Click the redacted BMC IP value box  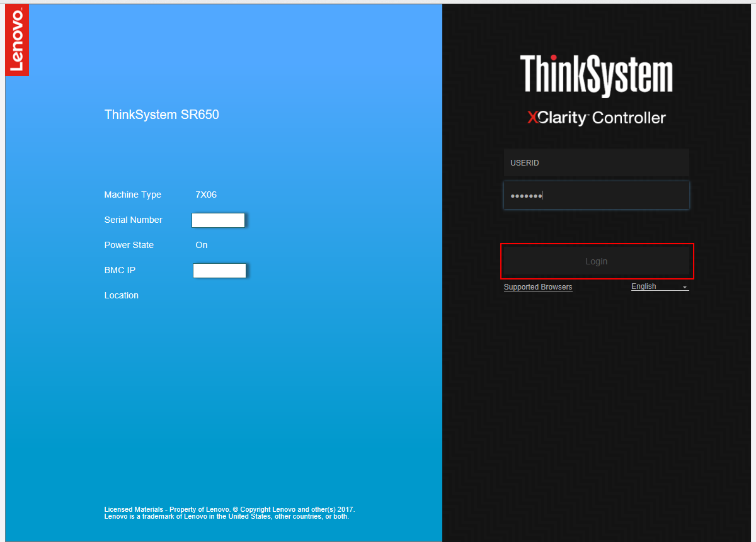coord(219,271)
